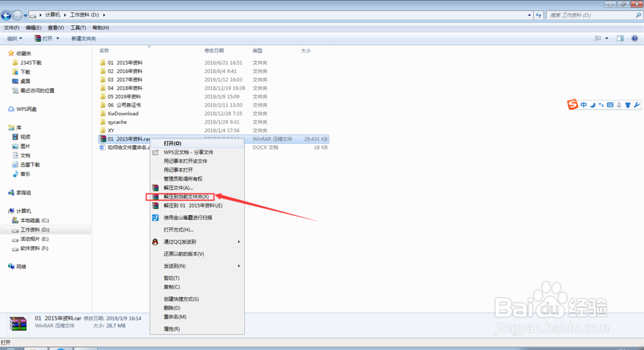Click the 名称 column header
644x350 pixels.
click(x=150, y=50)
